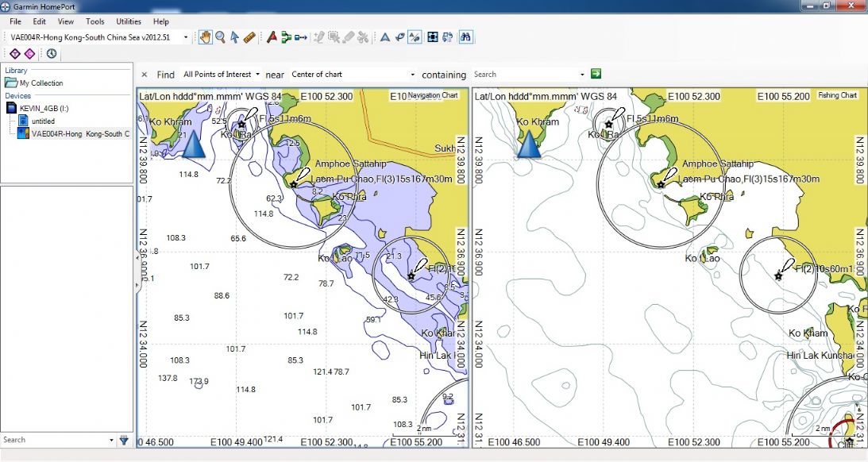
Task: Click the binoculars Find icon
Action: tap(466, 37)
